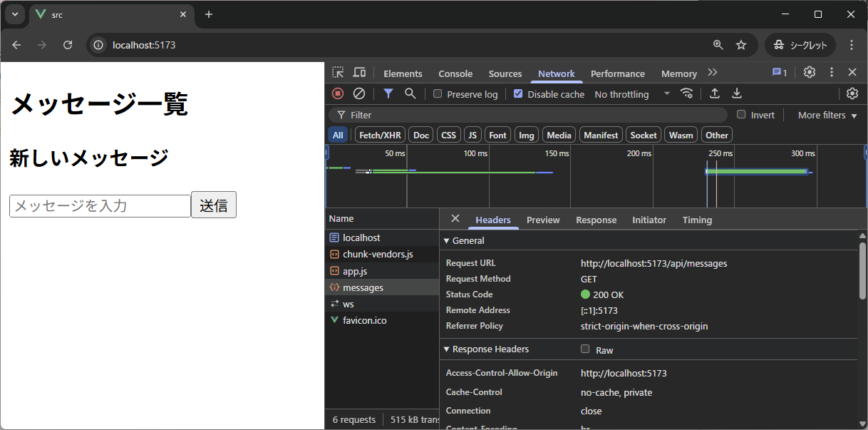Click the network Filter text field
This screenshot has height=430, width=868.
tap(528, 115)
